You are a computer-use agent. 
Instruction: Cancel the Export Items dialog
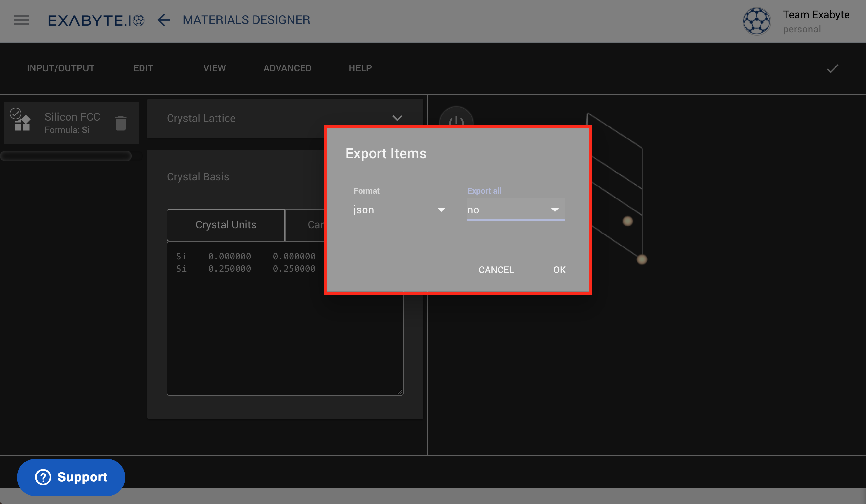(x=496, y=270)
